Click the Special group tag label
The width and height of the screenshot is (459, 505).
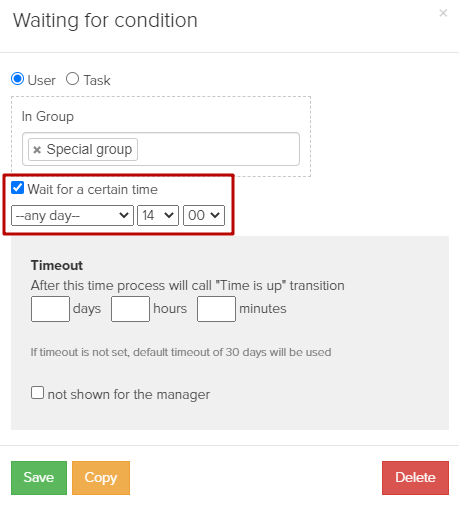[x=89, y=149]
